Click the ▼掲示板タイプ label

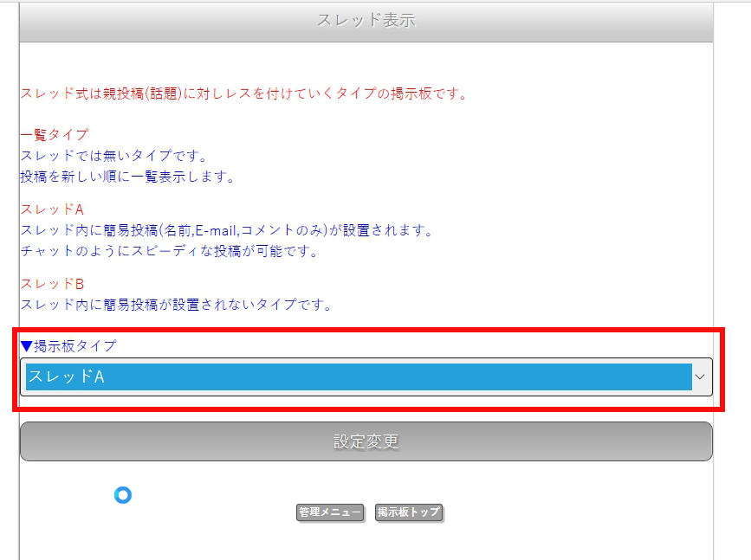(68, 345)
